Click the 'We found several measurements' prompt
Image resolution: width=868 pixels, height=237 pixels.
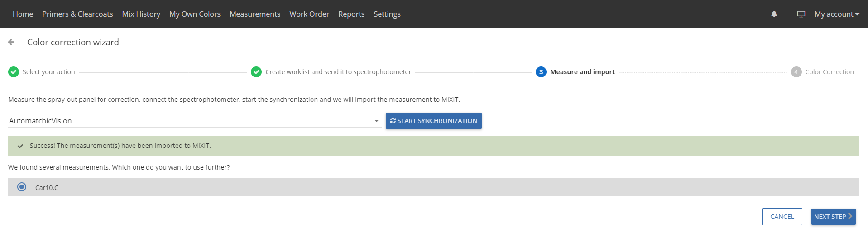pos(119,167)
